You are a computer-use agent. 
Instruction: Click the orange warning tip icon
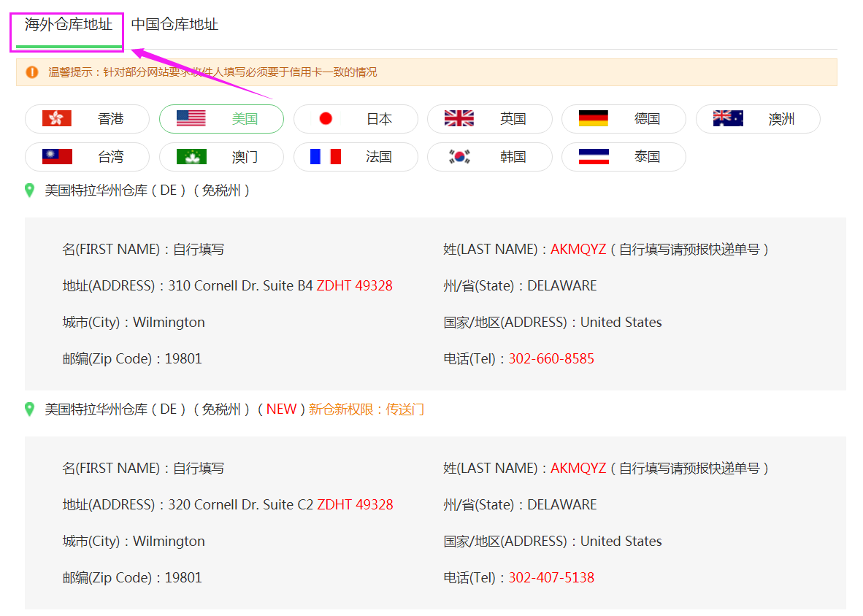(x=32, y=72)
